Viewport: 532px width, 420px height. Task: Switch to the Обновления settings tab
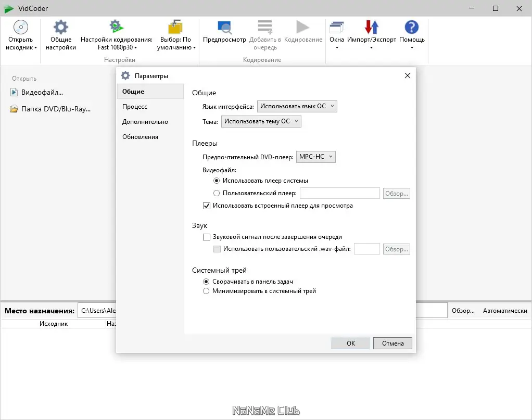point(150,137)
